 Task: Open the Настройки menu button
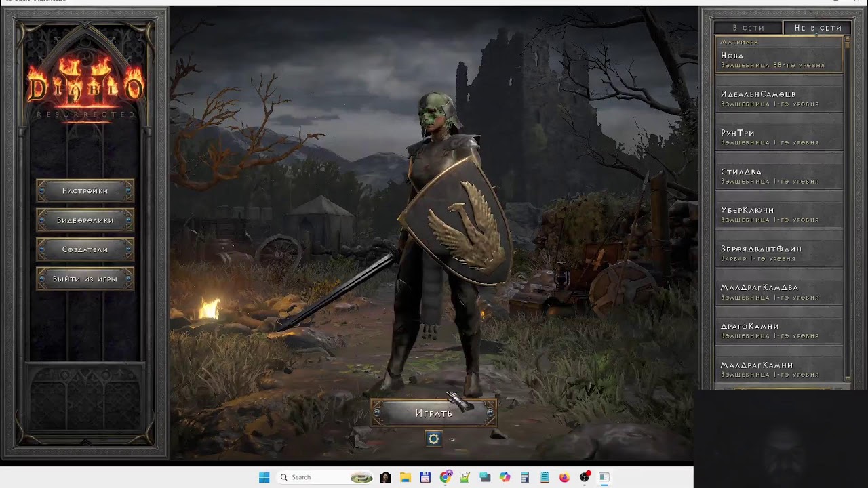(85, 191)
